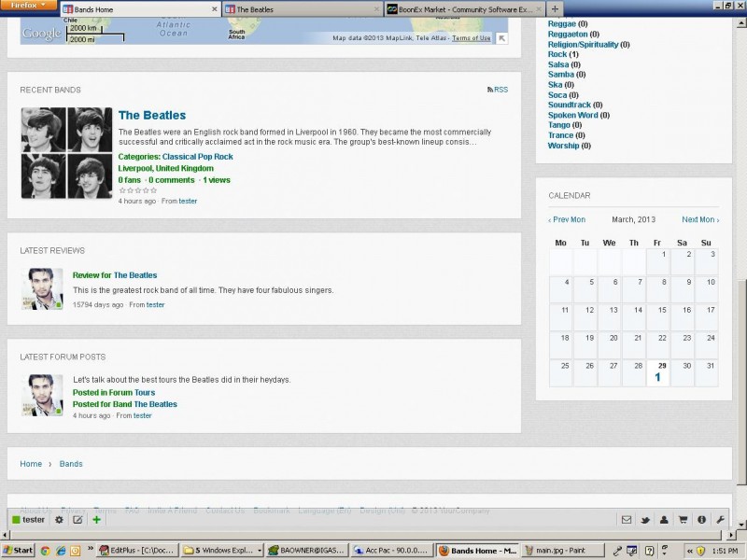Switch to The Beatles tab

pyautogui.click(x=302, y=9)
